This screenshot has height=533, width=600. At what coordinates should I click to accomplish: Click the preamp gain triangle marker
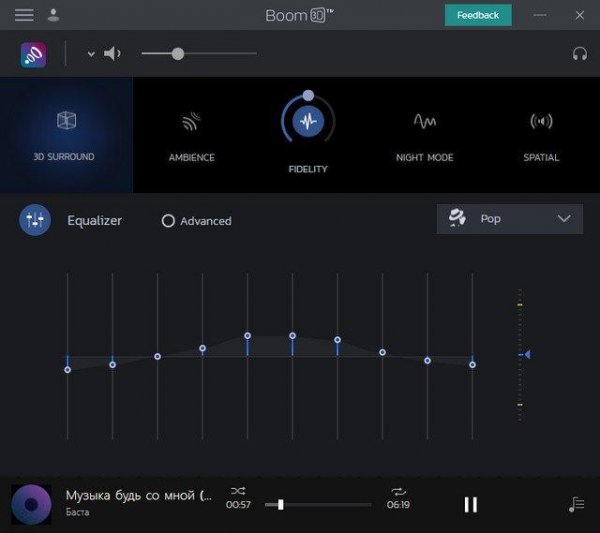click(528, 354)
